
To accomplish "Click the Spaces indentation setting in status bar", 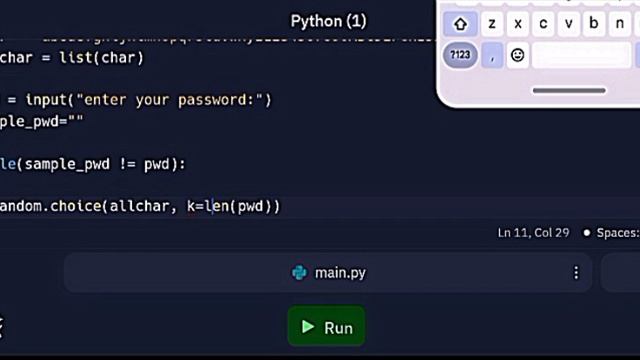I will click(618, 233).
